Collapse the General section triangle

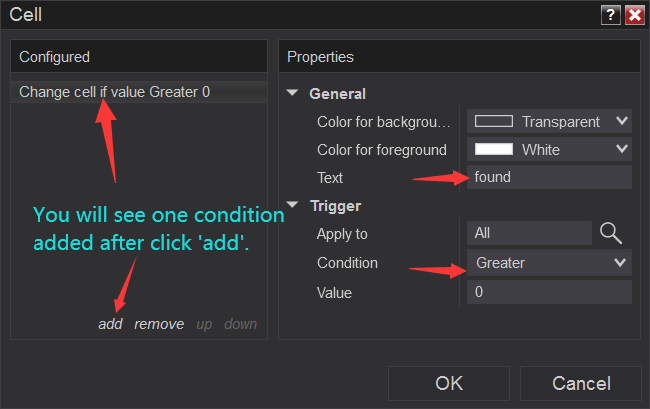coord(292,93)
